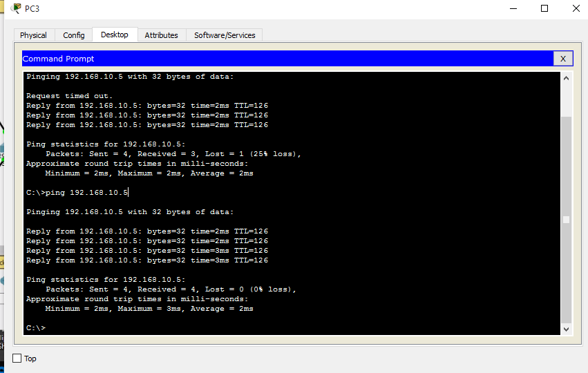This screenshot has width=588, height=373.
Task: Click the first 'Pinging 192.168.10.5' line
Action: 130,77
